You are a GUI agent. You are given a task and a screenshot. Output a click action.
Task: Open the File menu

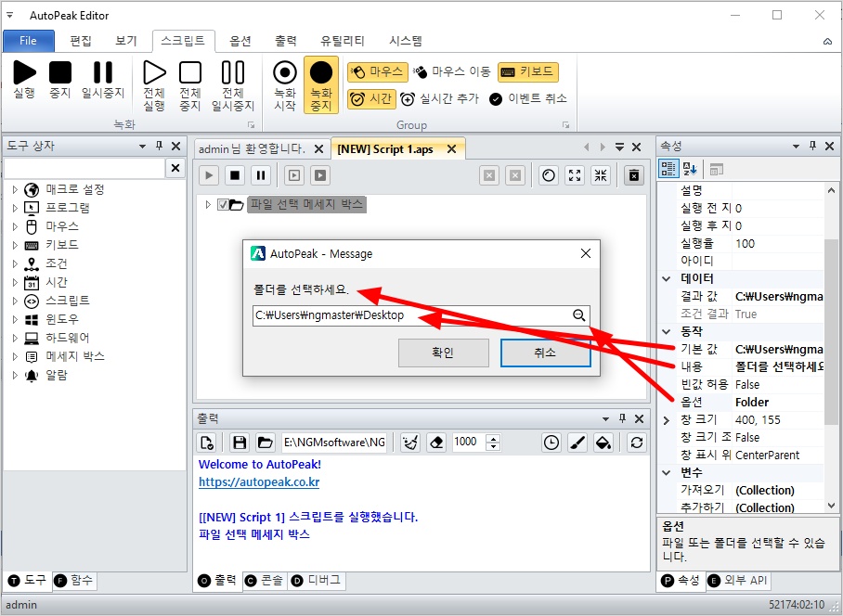tap(29, 41)
